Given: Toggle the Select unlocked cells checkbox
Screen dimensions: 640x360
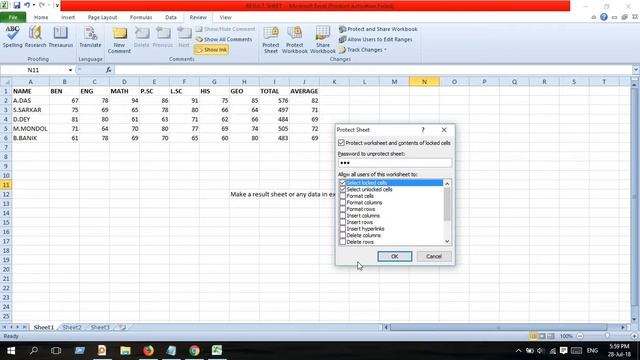Looking at the screenshot, I should coord(342,189).
